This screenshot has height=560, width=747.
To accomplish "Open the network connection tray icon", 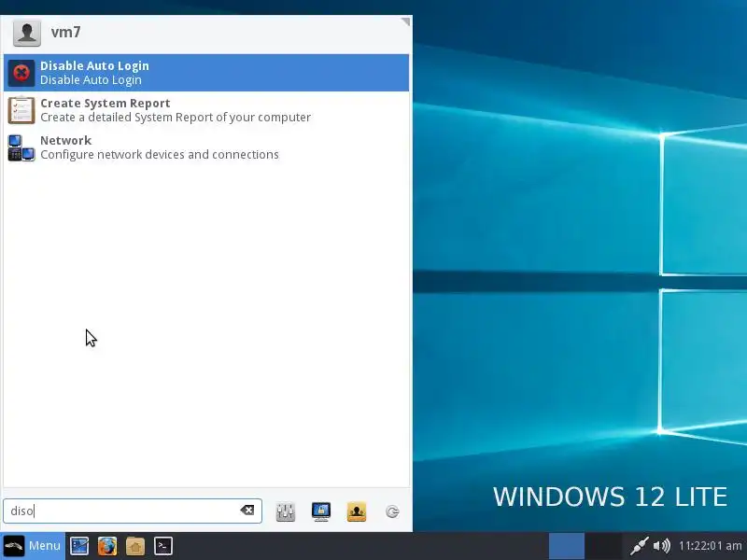I will coord(640,546).
